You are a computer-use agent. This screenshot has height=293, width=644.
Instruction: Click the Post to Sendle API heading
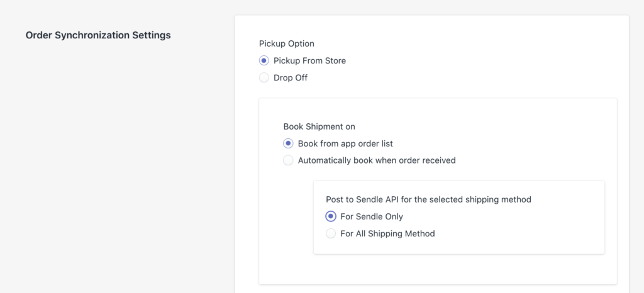pyautogui.click(x=428, y=199)
